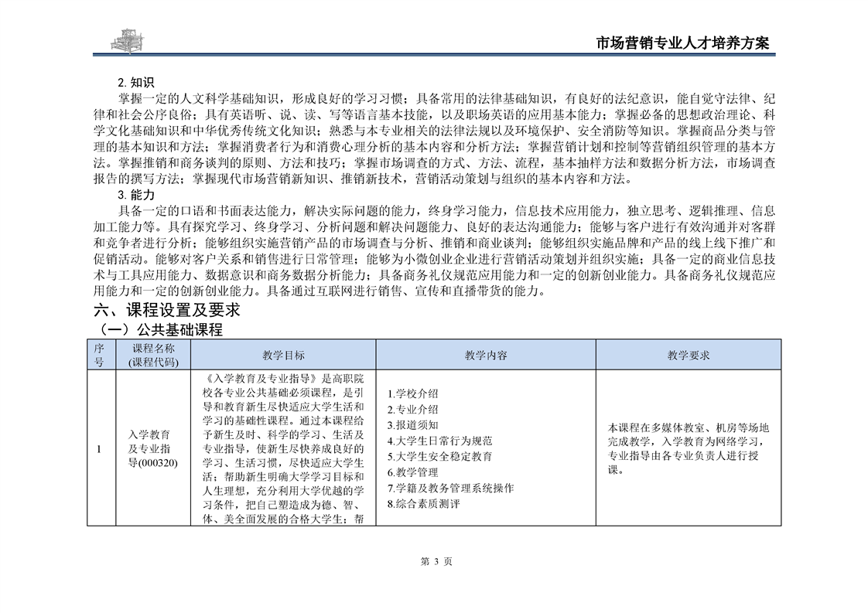Click the line starting 和竞争者进行分析
The width and height of the screenshot is (868, 613).
(435, 243)
